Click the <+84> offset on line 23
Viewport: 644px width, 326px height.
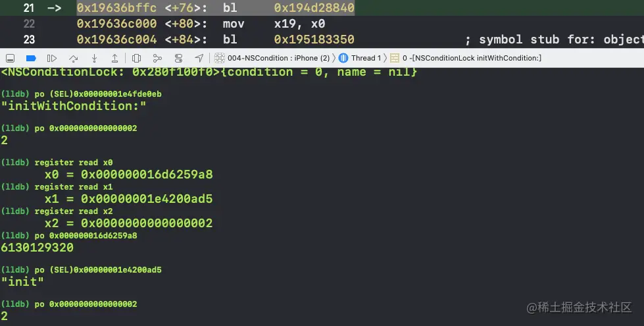point(186,40)
